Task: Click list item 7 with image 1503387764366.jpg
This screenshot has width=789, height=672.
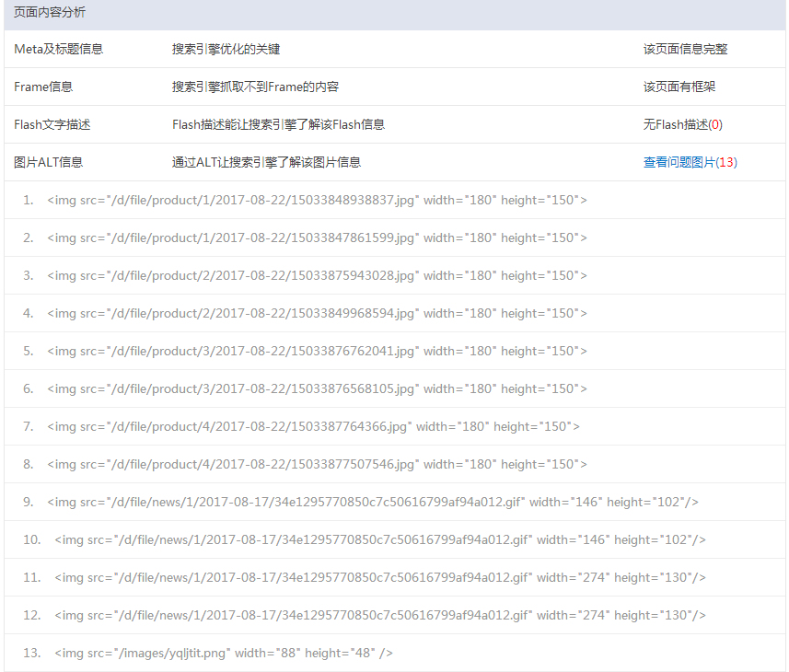Action: tap(313, 426)
